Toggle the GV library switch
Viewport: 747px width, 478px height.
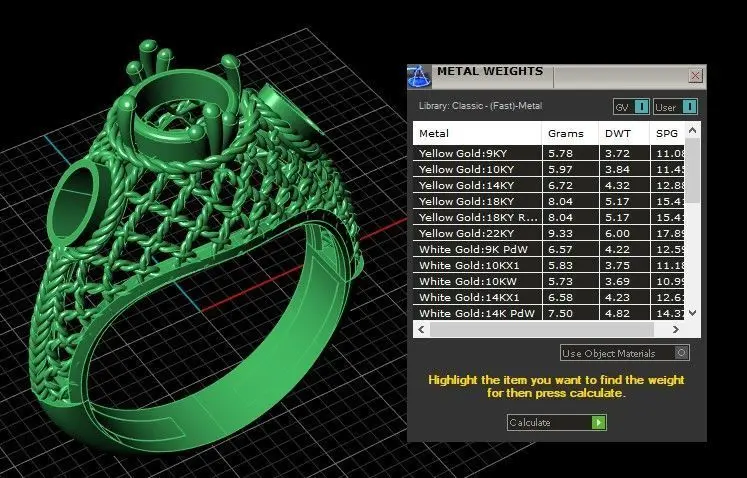click(631, 107)
